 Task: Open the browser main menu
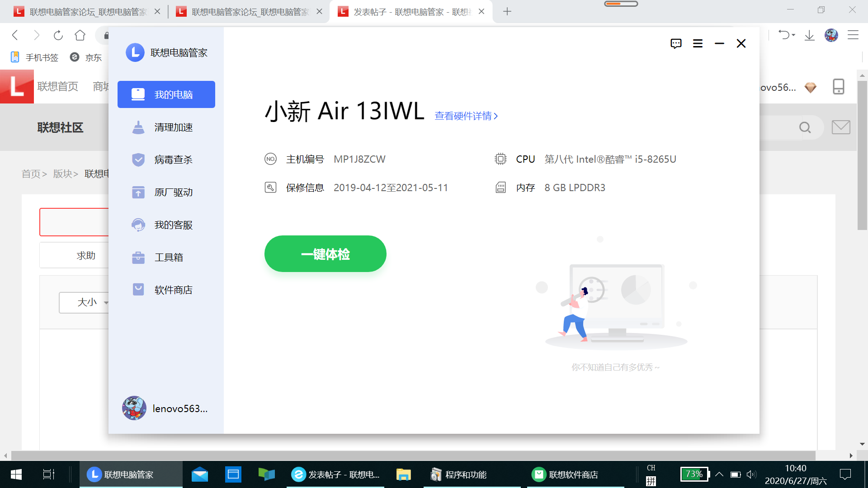point(853,35)
